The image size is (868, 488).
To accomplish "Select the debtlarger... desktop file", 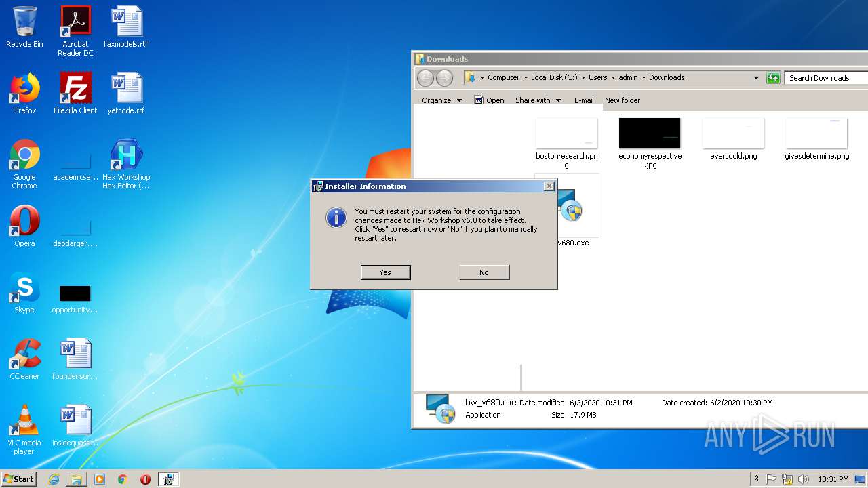I will click(75, 232).
